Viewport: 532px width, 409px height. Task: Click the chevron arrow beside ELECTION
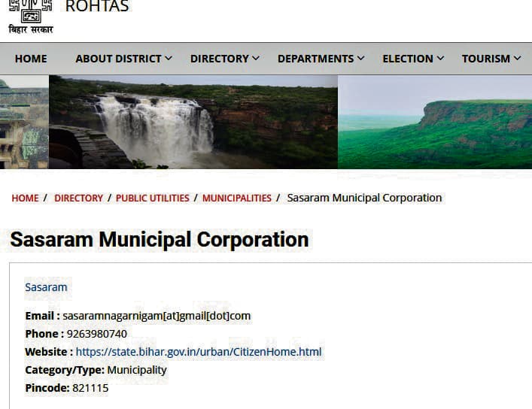click(x=440, y=59)
